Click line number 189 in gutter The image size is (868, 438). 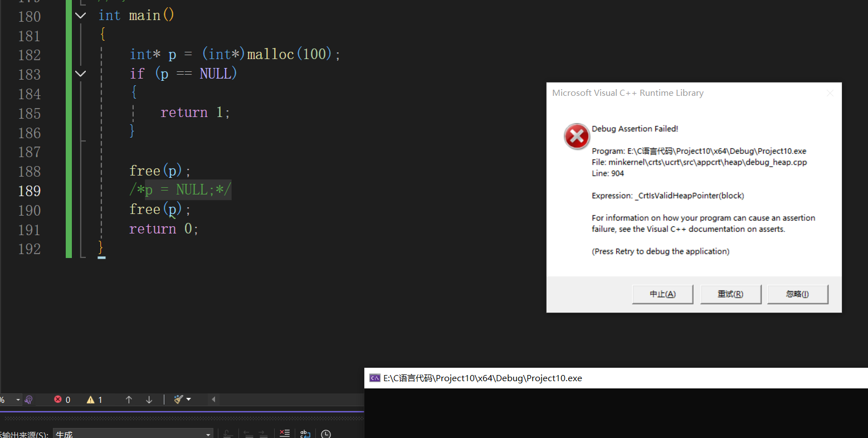click(x=30, y=191)
